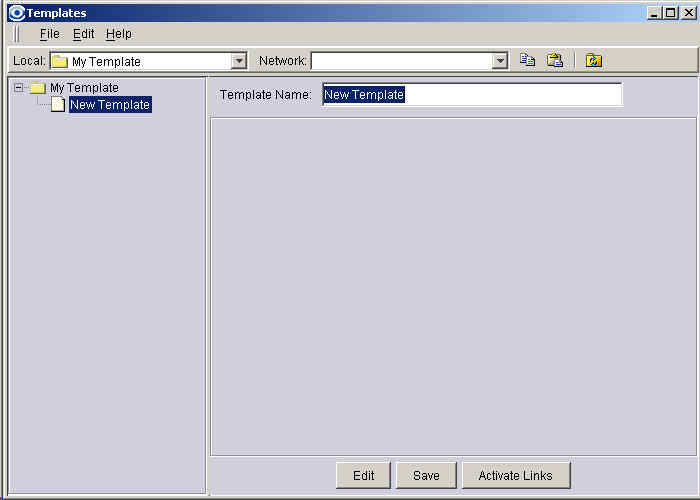The image size is (700, 500).
Task: Maximize the Templates window
Action: point(671,13)
